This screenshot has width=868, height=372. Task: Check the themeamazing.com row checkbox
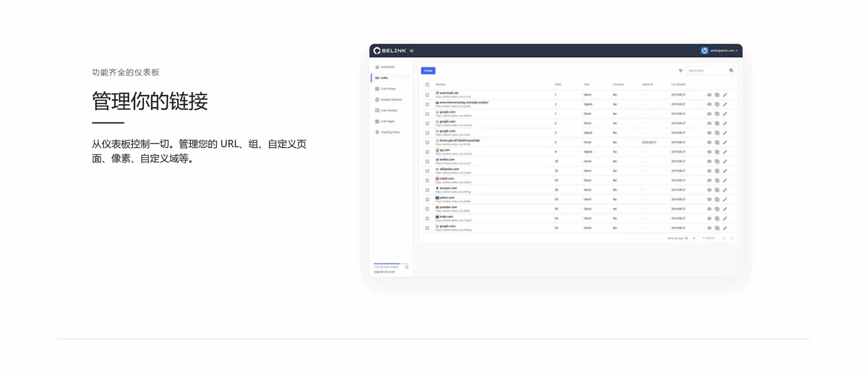click(427, 104)
